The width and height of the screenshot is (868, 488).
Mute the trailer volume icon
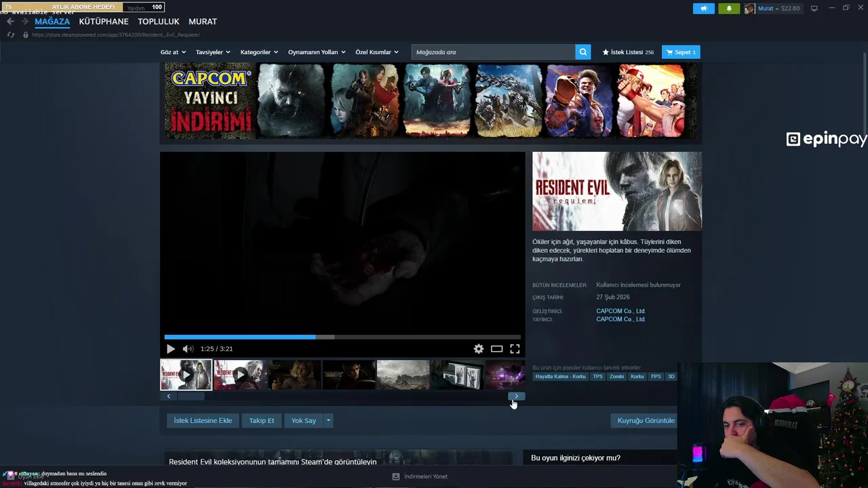[188, 349]
